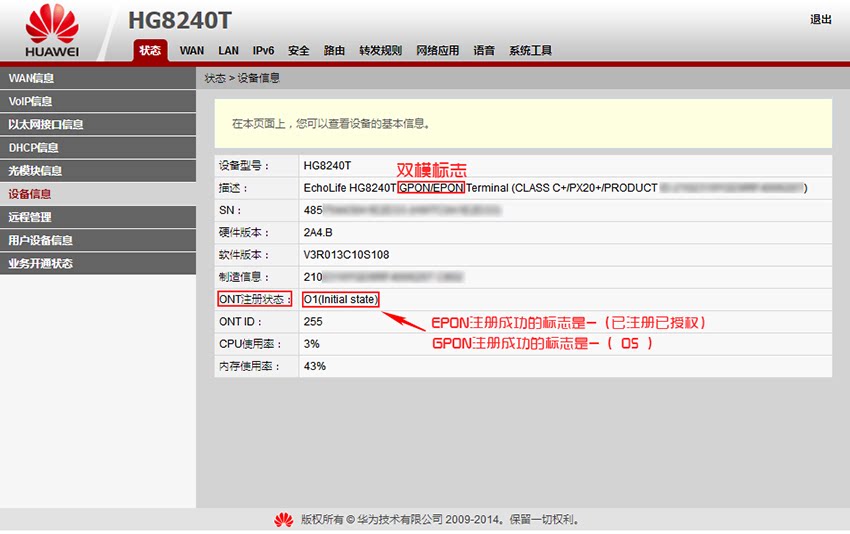
Task: Click the 内存使用率 label
Action: [x=249, y=366]
